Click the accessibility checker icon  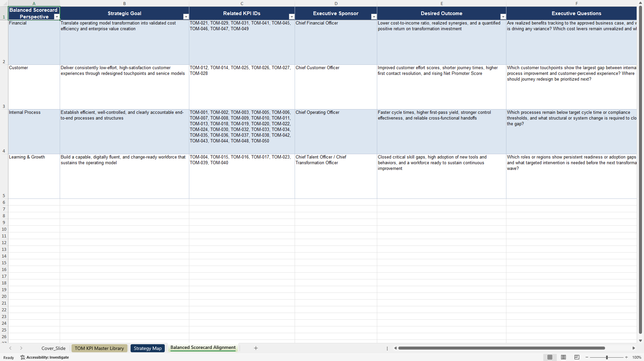pyautogui.click(x=23, y=357)
